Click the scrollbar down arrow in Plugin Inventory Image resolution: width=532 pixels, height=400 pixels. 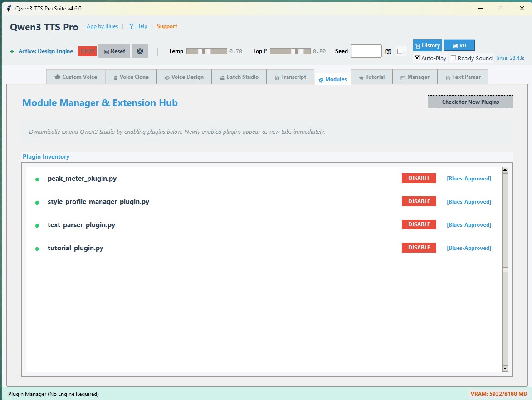click(x=504, y=368)
